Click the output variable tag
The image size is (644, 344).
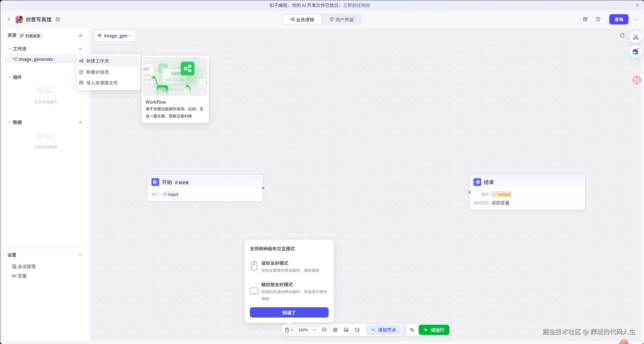502,194
